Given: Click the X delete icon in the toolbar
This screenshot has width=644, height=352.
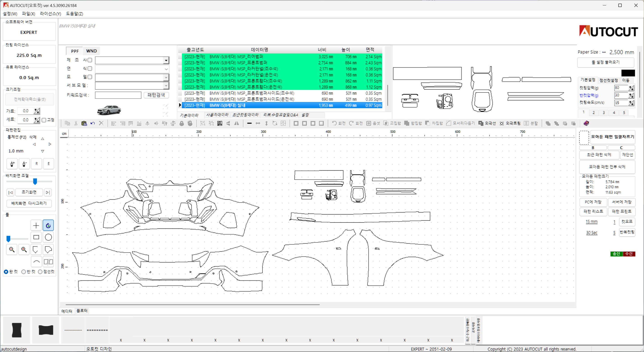Looking at the screenshot, I should tap(101, 123).
